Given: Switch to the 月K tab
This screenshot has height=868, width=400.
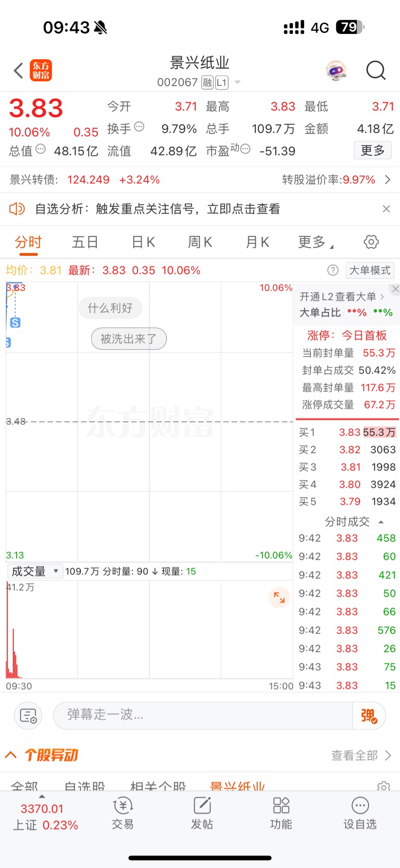Looking at the screenshot, I should [x=257, y=242].
